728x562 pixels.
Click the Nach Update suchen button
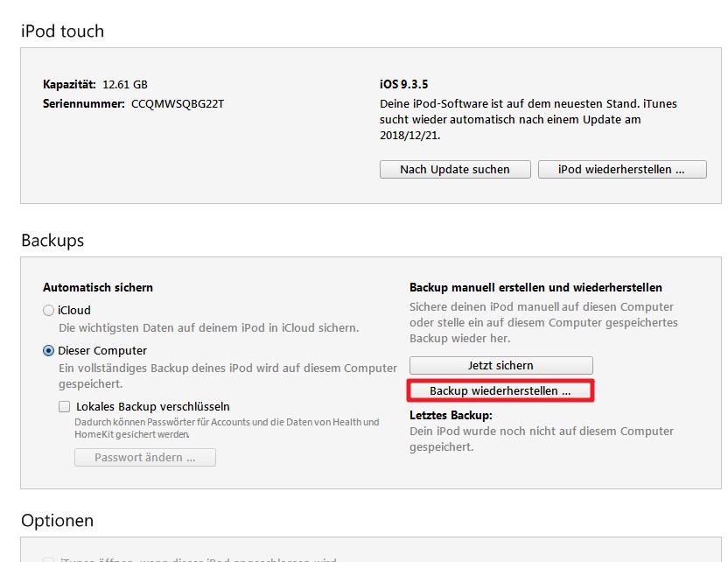tap(455, 170)
